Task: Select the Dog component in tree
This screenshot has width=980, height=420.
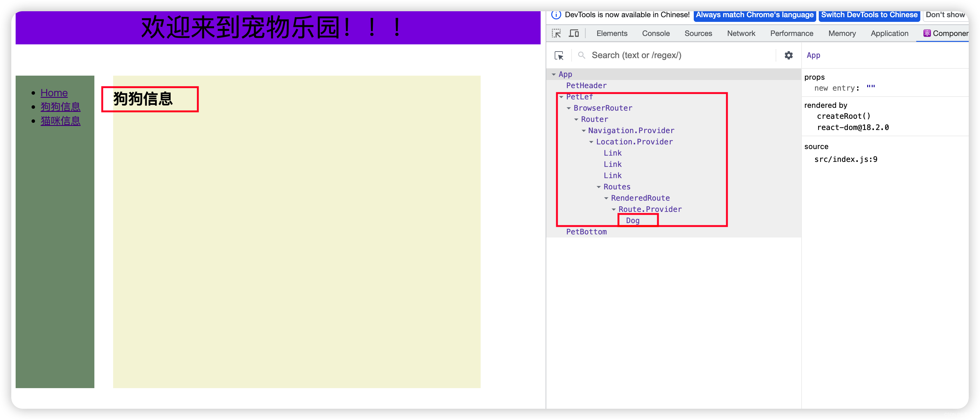Action: (x=633, y=221)
